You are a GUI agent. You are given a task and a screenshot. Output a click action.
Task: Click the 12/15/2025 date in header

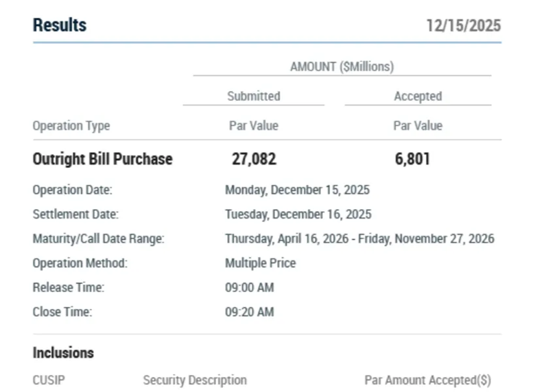[x=463, y=26]
